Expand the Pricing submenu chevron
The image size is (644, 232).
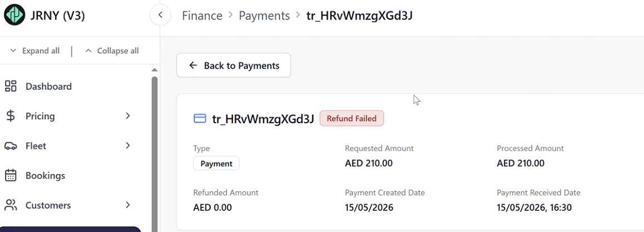[127, 116]
